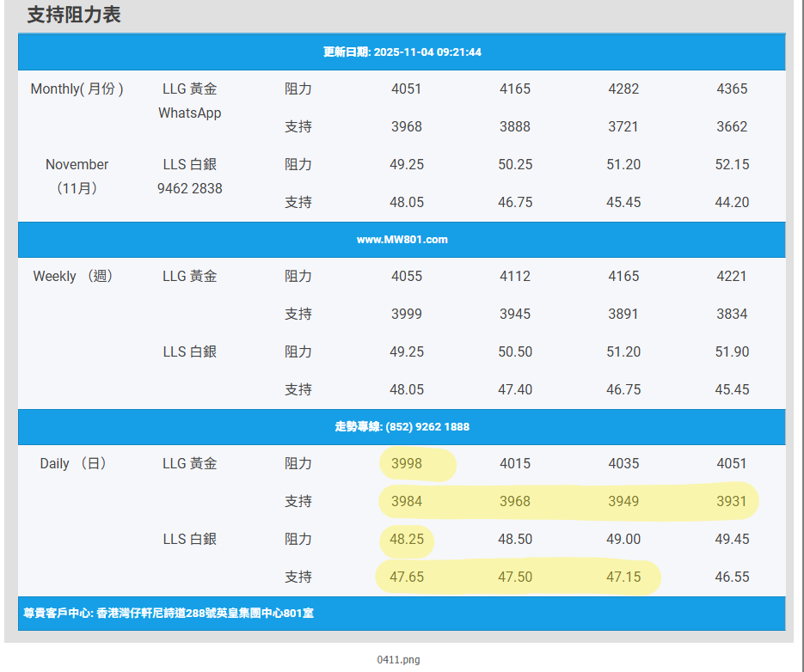Click the trend hotline (852) 9262 1888
The width and height of the screenshot is (804, 672).
(402, 427)
